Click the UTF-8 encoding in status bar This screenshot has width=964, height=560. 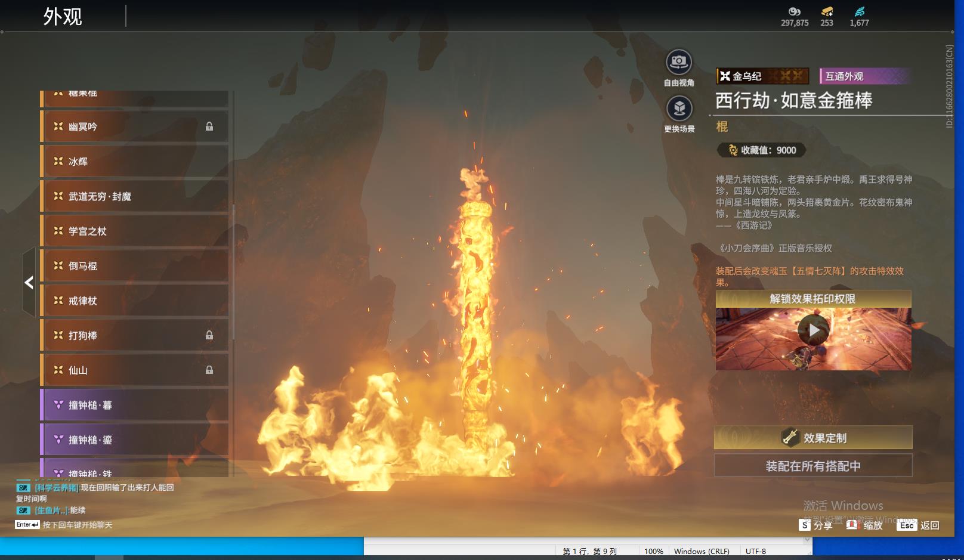pos(756,551)
